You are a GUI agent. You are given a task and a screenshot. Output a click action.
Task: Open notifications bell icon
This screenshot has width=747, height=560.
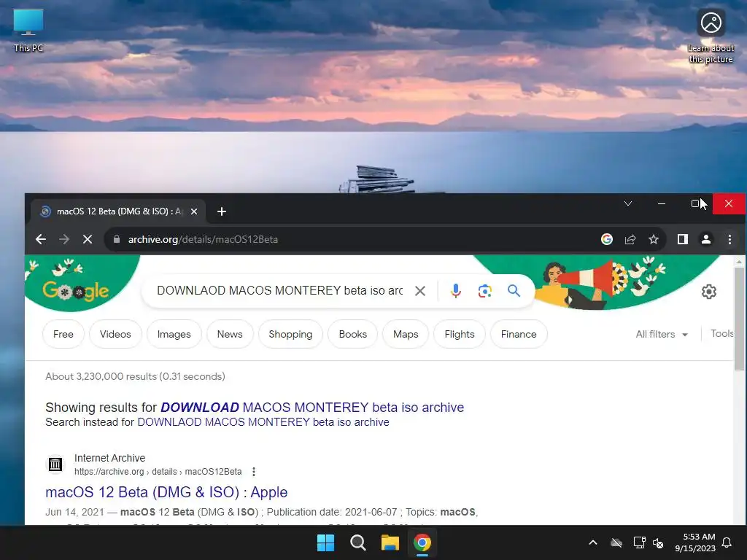click(x=727, y=542)
